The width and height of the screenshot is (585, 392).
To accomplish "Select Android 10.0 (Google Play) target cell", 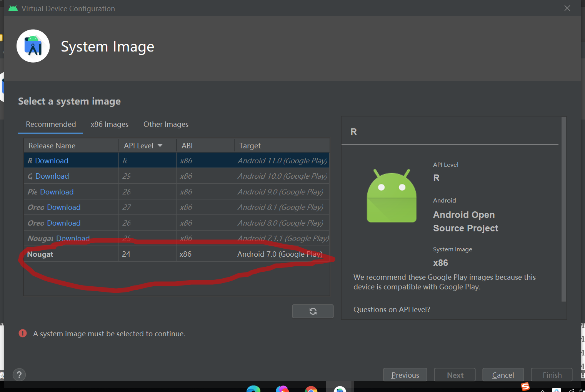I will [282, 176].
